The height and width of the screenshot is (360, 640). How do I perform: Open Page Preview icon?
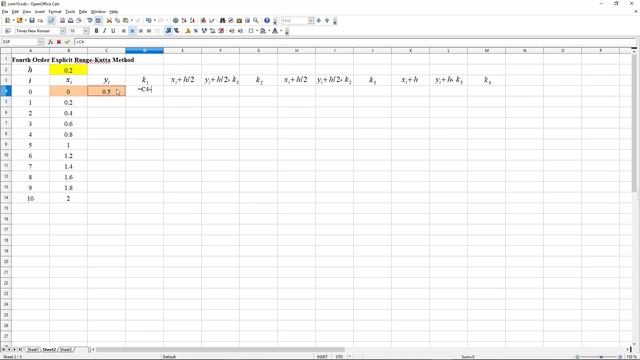click(x=79, y=20)
